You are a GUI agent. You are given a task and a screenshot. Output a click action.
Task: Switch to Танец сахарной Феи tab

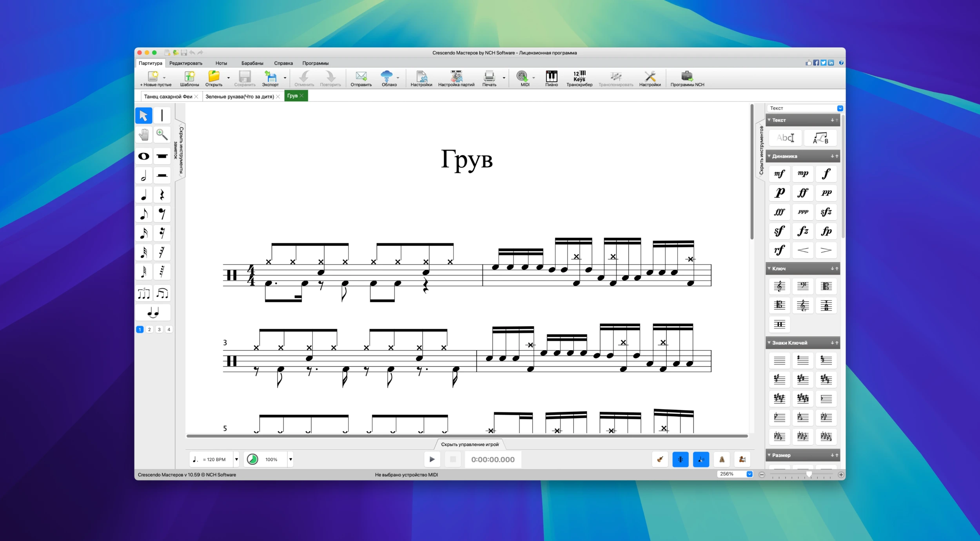click(168, 96)
